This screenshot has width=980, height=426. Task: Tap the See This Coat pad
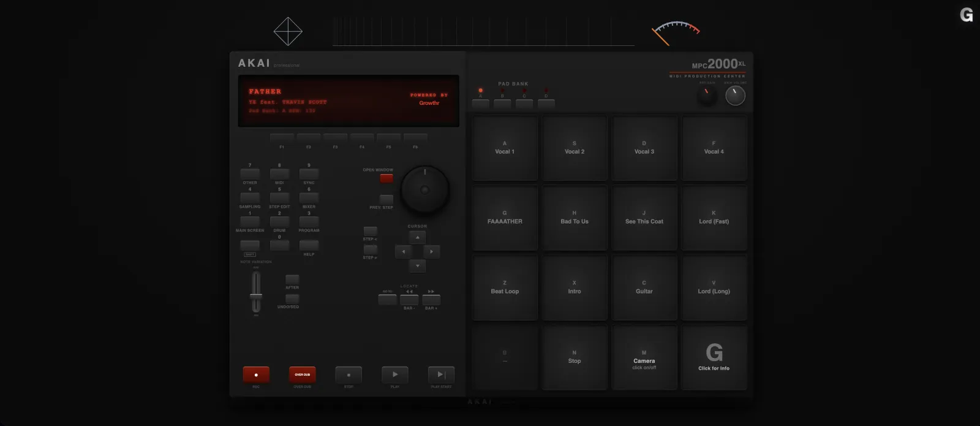click(x=644, y=218)
